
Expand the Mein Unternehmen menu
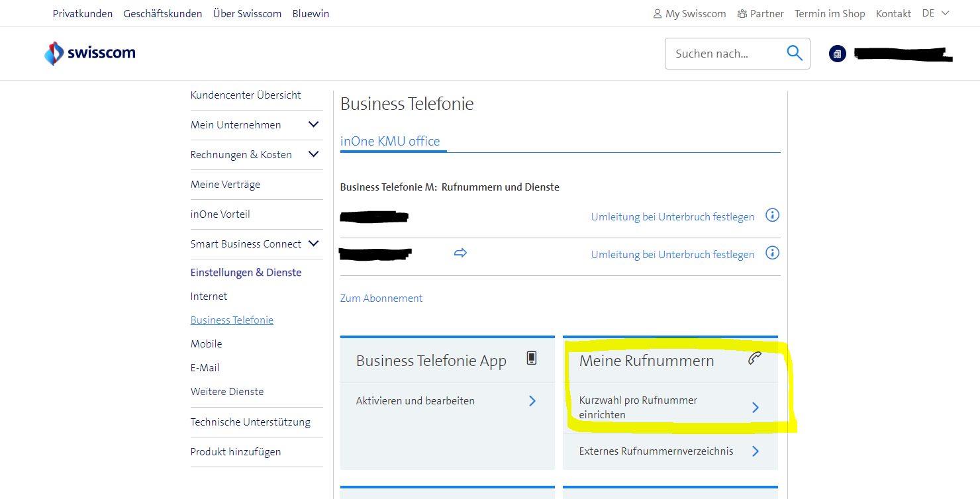[313, 124]
